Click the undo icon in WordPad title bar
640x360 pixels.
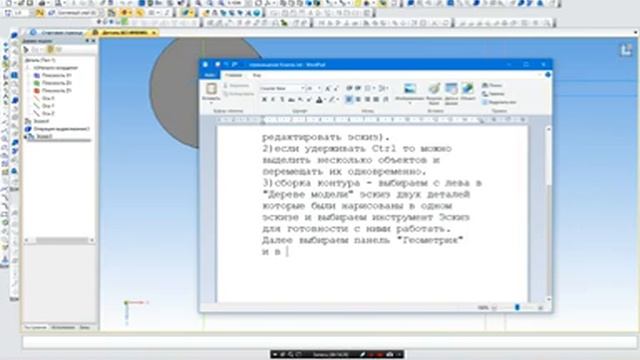pyautogui.click(x=227, y=64)
